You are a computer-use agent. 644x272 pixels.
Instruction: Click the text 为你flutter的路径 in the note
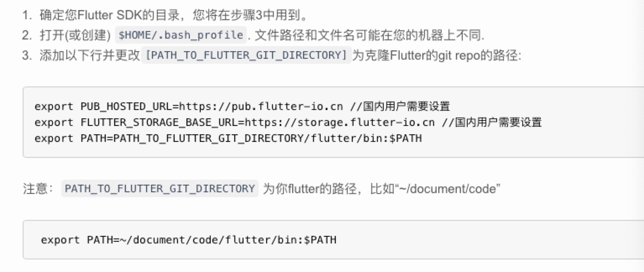click(x=313, y=189)
